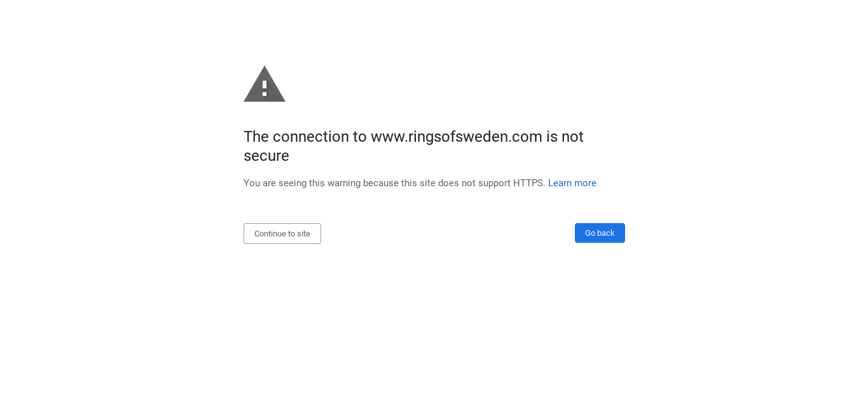Read more about HTTPS warnings
The image size is (868, 410).
coord(572,183)
